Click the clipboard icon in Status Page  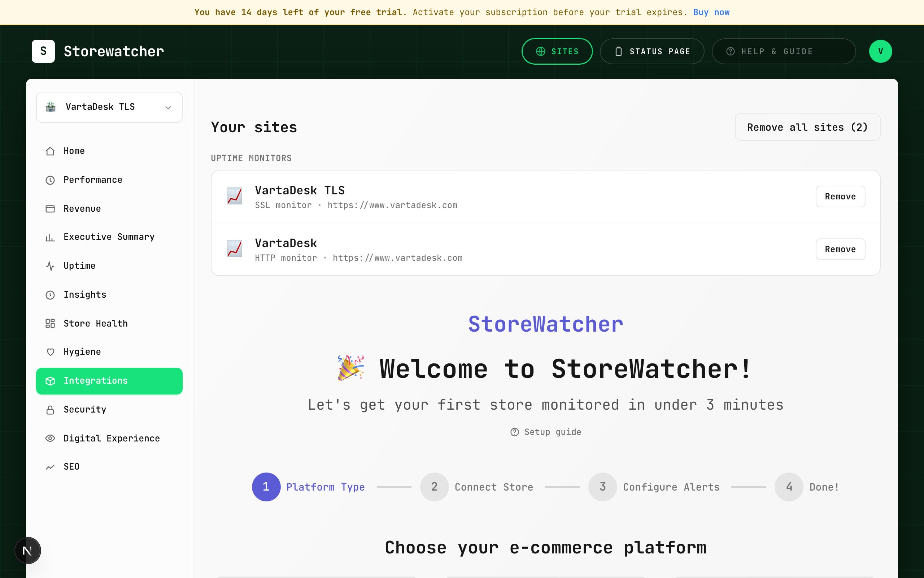click(x=619, y=51)
